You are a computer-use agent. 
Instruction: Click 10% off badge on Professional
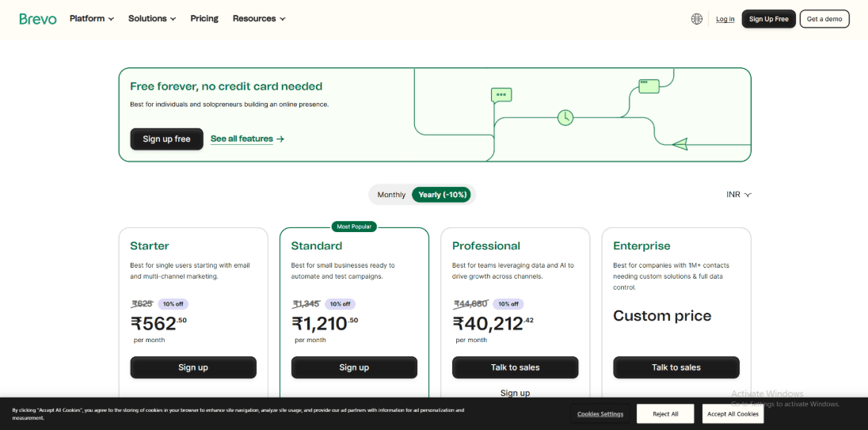[x=508, y=304]
